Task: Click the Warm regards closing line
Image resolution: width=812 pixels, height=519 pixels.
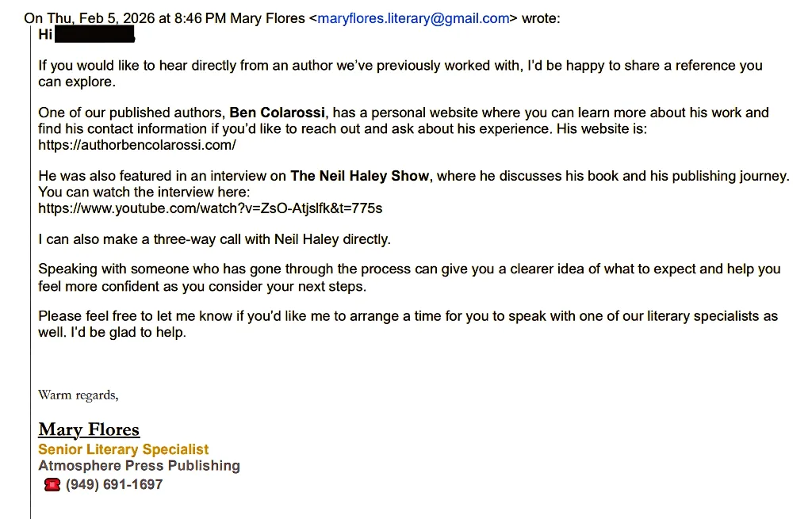Action: coord(79,395)
